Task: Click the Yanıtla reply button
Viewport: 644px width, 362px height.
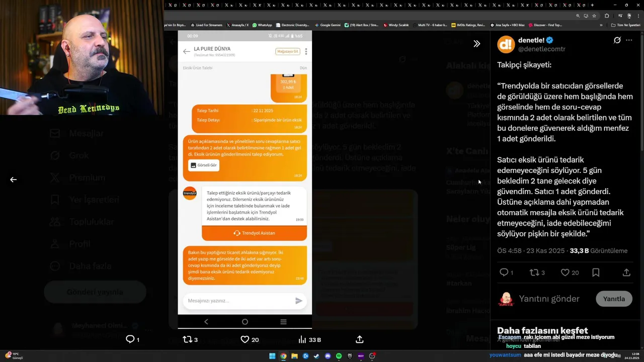Action: 614,299
